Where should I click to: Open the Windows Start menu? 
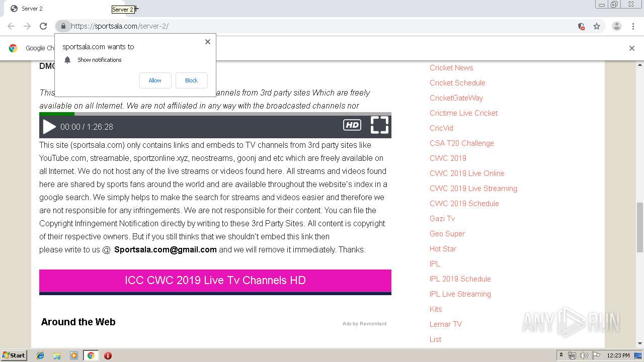(14, 355)
